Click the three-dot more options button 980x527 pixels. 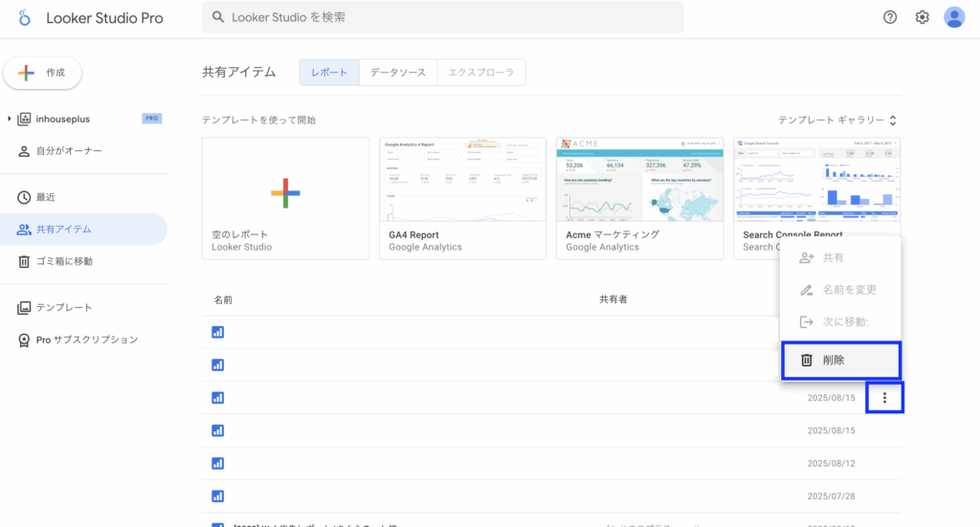click(884, 398)
